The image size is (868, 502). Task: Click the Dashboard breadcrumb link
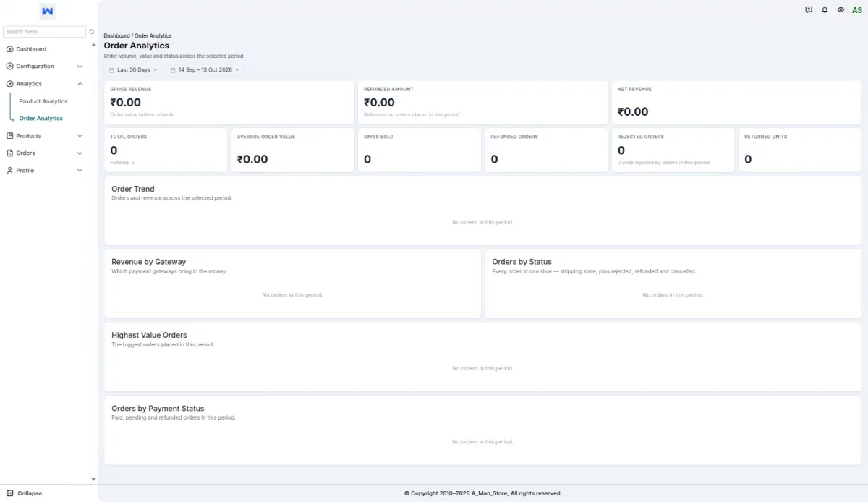(x=116, y=35)
